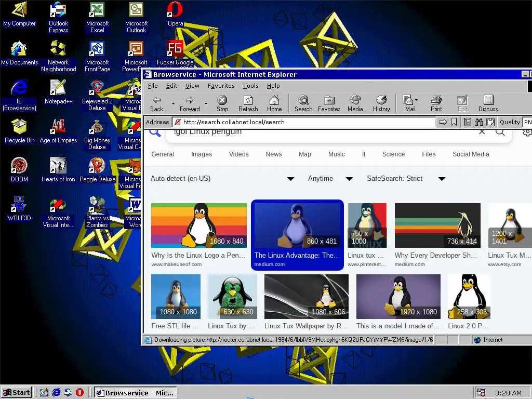The image size is (532, 399).
Task: Open the 'Why Every Developer Sh...' result link
Action: 436,255
